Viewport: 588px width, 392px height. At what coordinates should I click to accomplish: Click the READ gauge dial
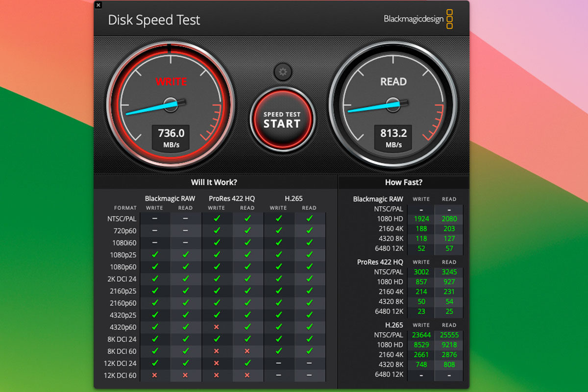393,105
